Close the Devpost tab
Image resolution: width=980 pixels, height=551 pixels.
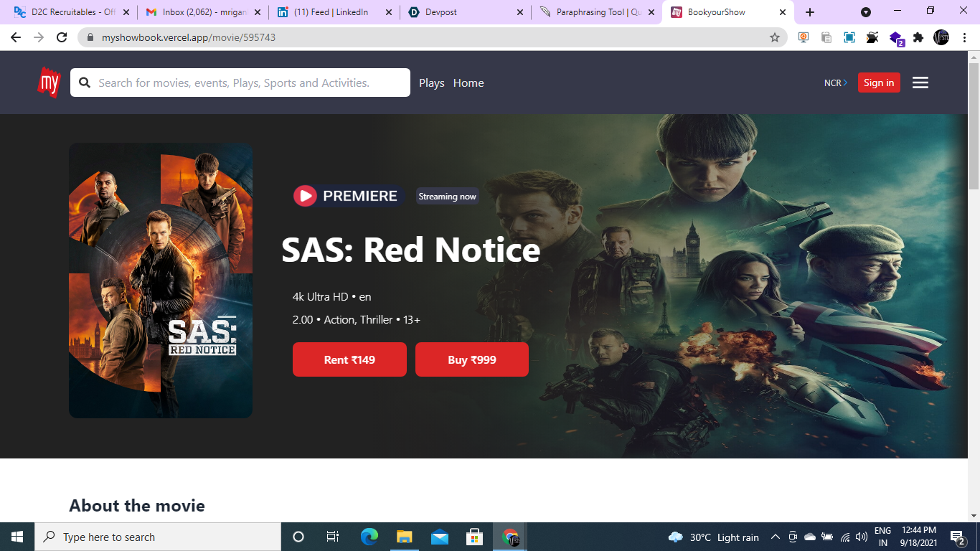tap(520, 12)
